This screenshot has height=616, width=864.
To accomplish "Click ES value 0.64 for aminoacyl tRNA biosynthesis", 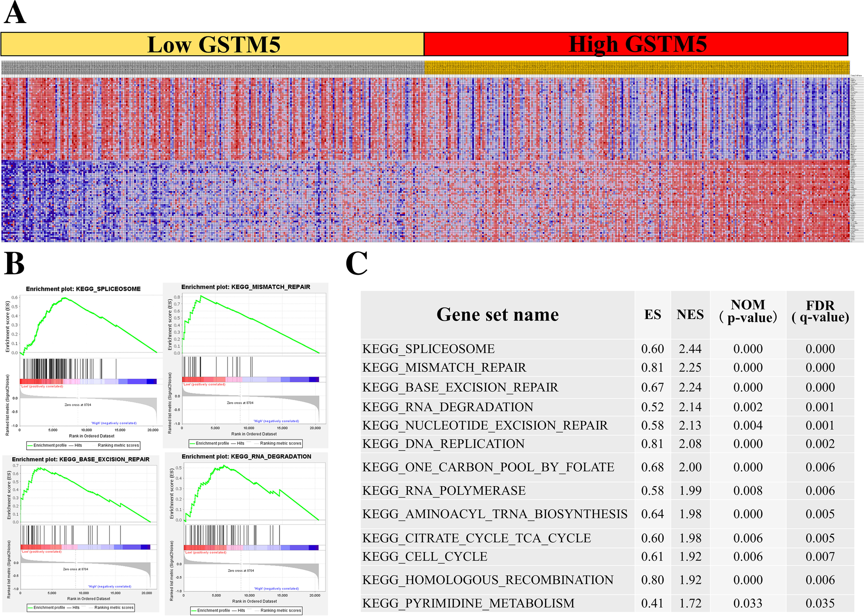I will click(x=652, y=514).
